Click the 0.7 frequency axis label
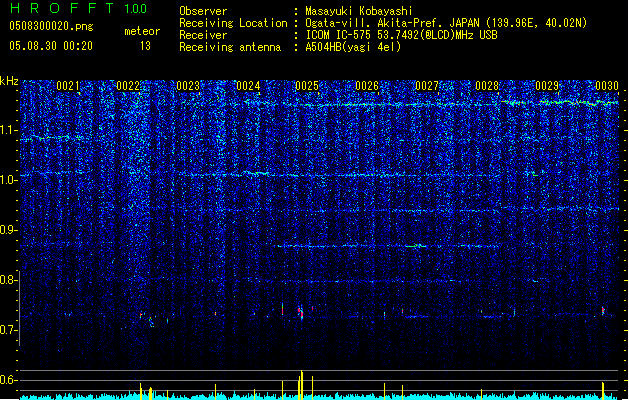 tap(8, 330)
